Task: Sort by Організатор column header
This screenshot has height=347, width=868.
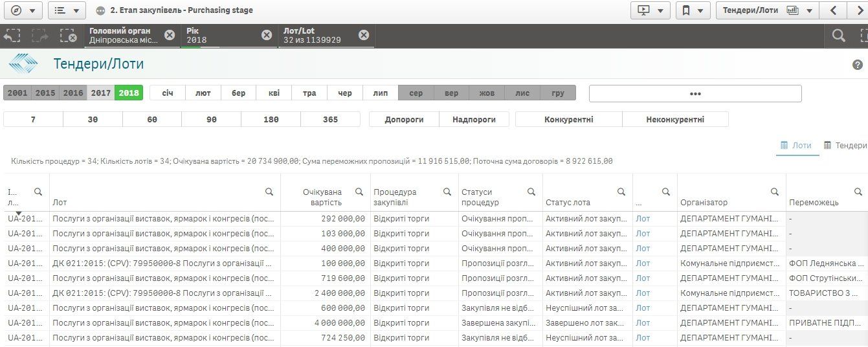Action: (704, 203)
